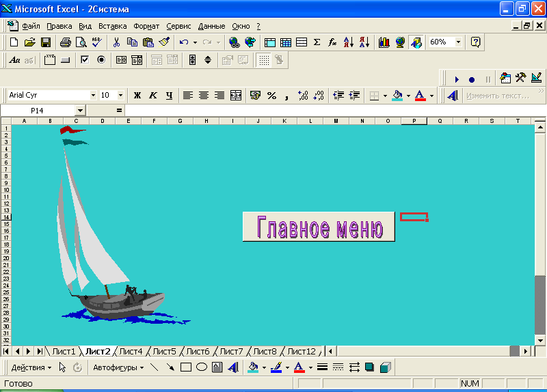Toggle Italic formatting (К)
This screenshot has width=547, height=392.
point(153,95)
